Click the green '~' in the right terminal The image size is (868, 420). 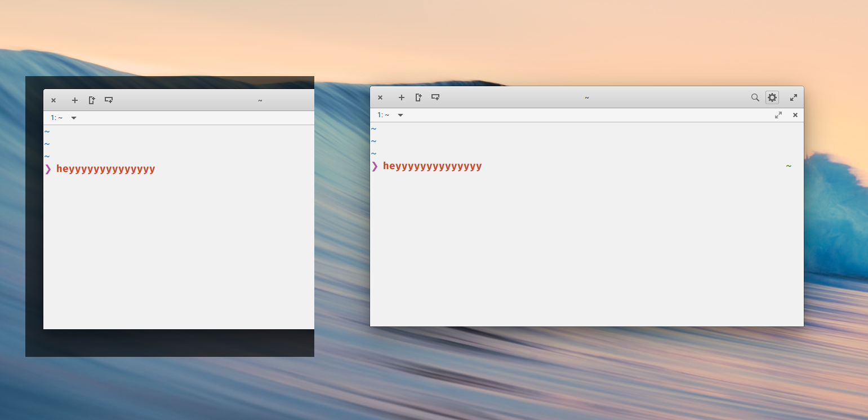(789, 166)
